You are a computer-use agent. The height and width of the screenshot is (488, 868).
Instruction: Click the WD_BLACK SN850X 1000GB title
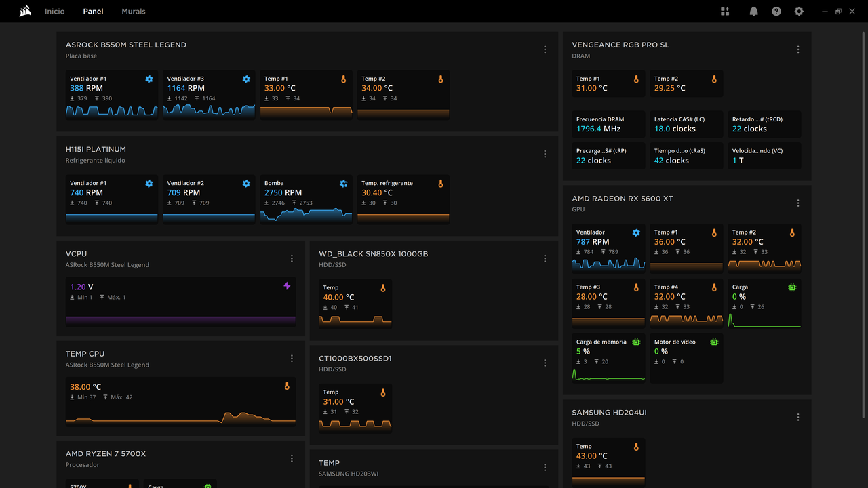click(x=374, y=254)
